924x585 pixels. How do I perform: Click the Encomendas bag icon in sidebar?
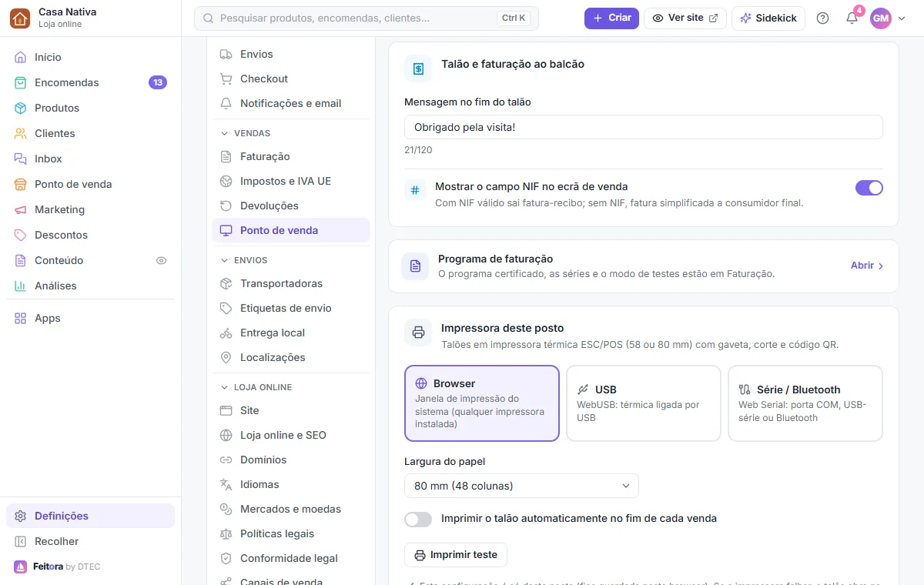click(x=21, y=82)
